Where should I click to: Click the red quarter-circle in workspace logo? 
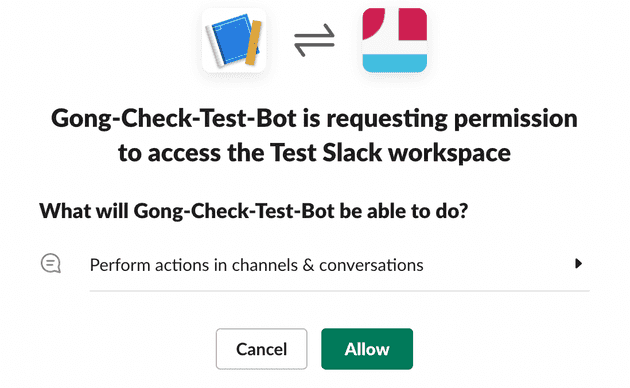(372, 23)
